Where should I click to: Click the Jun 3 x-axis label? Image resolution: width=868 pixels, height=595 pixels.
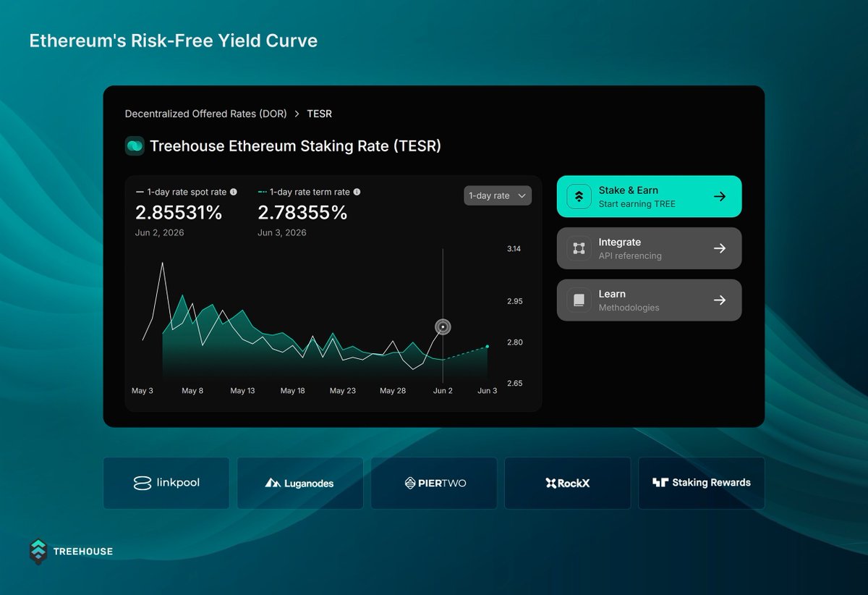tap(488, 391)
